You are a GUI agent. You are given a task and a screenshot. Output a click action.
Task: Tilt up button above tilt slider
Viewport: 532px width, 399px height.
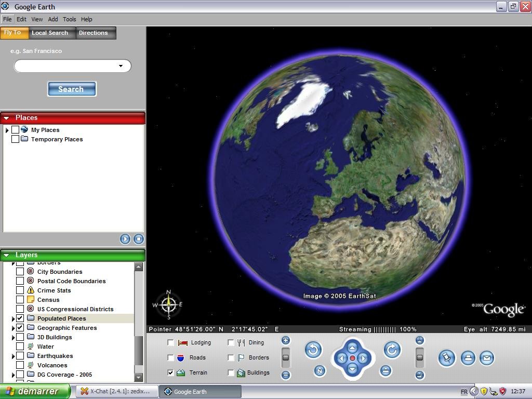click(x=420, y=340)
